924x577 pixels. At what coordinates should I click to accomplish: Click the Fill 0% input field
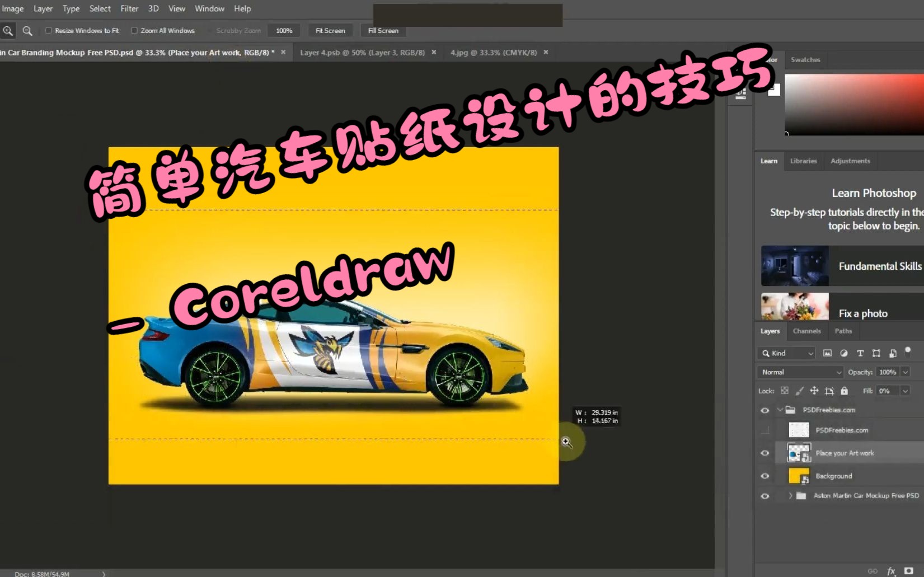[x=887, y=391]
